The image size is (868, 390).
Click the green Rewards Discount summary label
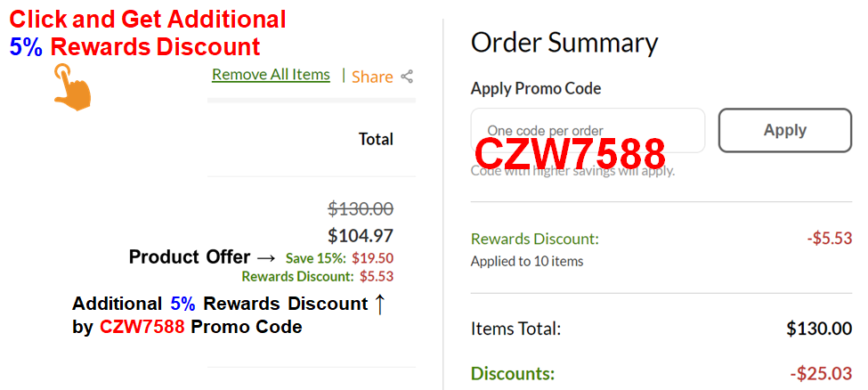535,240
